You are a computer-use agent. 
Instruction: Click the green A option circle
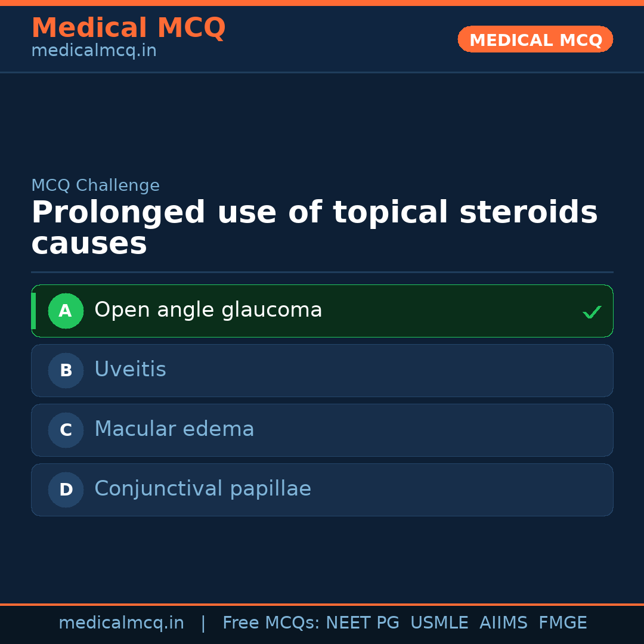(x=66, y=311)
